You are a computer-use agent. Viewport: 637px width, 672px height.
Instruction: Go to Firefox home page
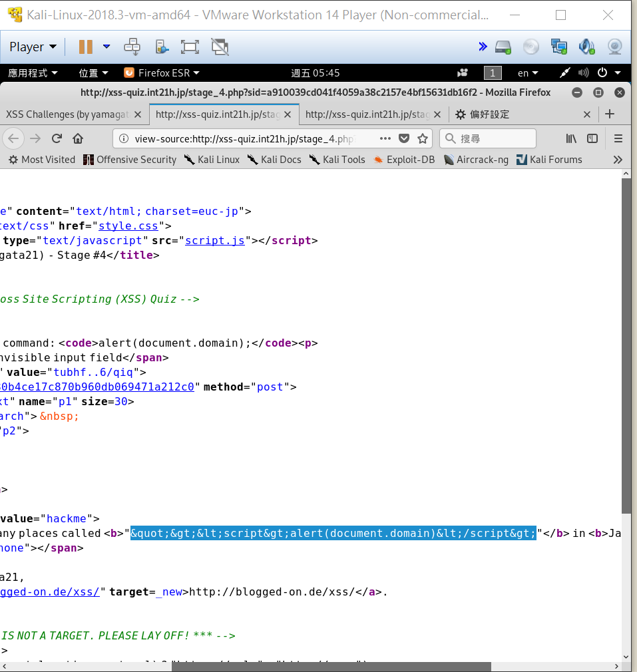point(78,138)
